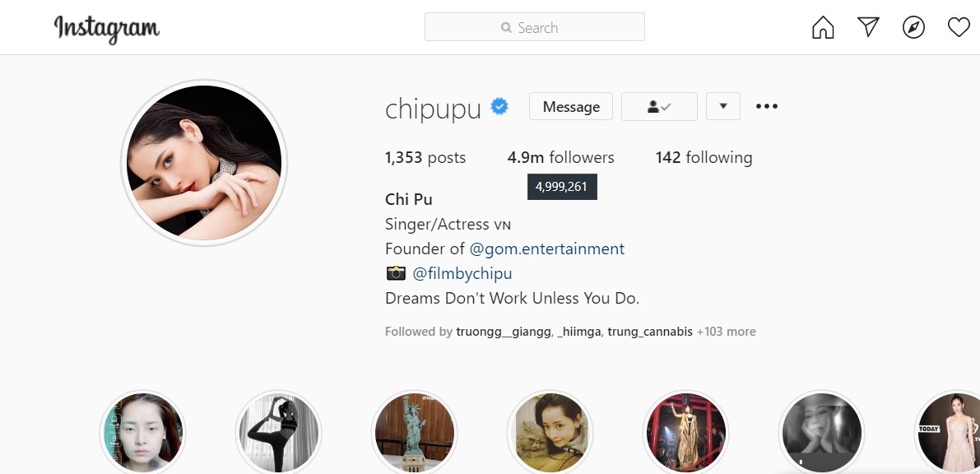Image resolution: width=980 pixels, height=474 pixels.
Task: Expand the suggested accounts dropdown arrow
Action: 723,106
